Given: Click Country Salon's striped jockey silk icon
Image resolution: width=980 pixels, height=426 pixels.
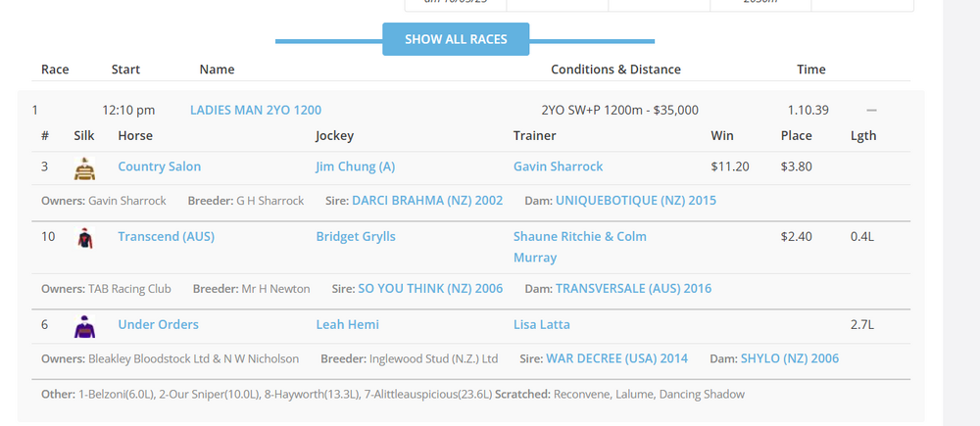Looking at the screenshot, I should pos(85,168).
